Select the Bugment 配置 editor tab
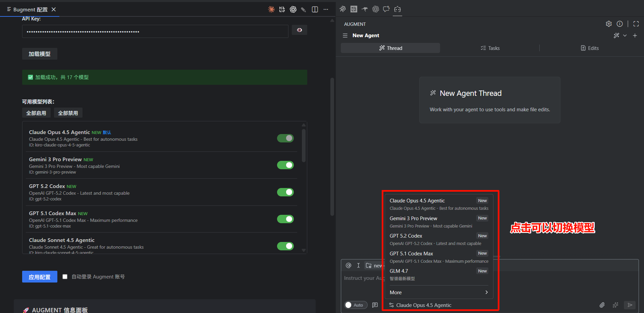Viewport: 644px width, 313px height. click(31, 9)
